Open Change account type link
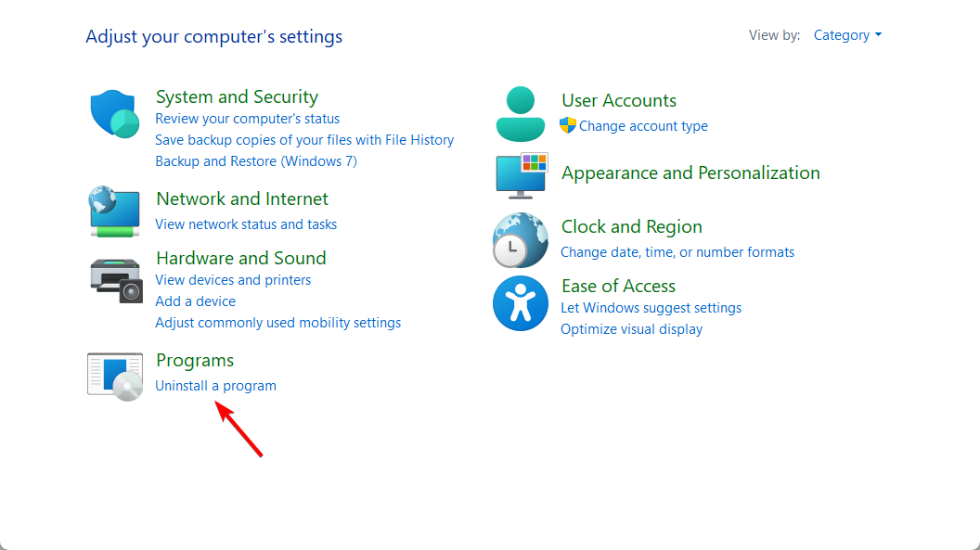 coord(643,126)
